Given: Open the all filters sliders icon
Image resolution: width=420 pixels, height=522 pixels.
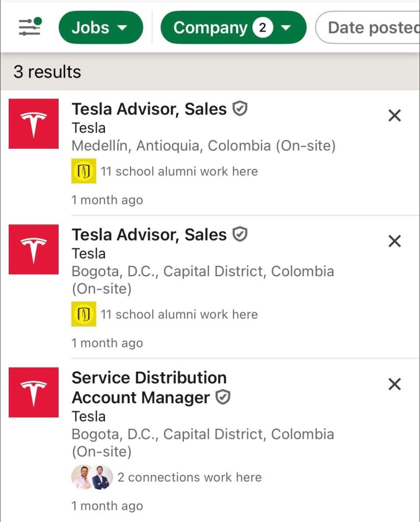Looking at the screenshot, I should click(30, 27).
